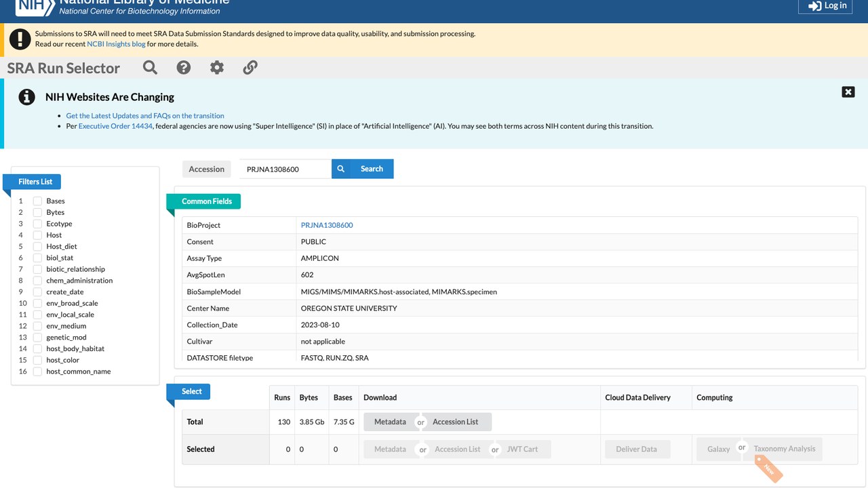
Task: Click the Taxonomy Analysis button
Action: (x=785, y=449)
